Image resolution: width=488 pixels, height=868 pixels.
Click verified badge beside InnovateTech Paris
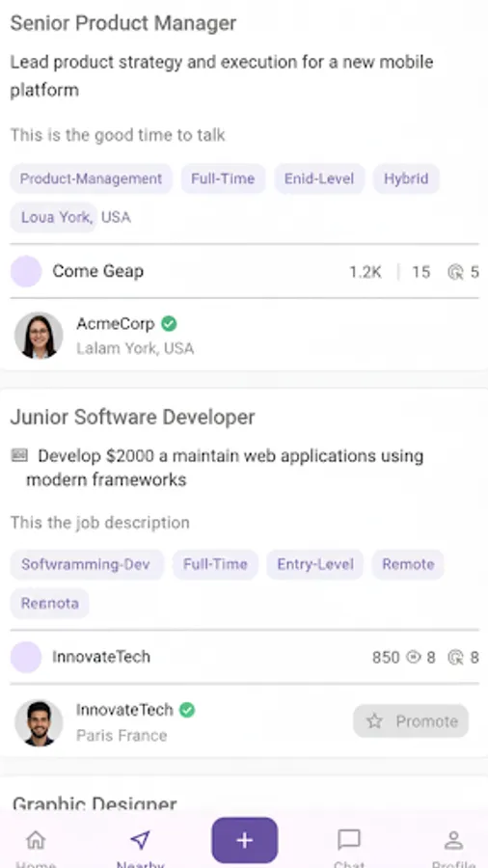tap(187, 710)
